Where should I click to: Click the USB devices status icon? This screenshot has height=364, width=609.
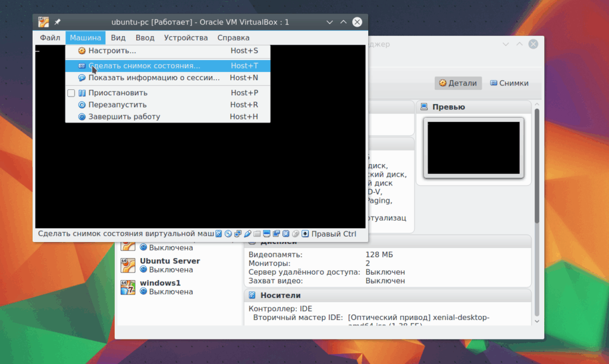pos(247,234)
